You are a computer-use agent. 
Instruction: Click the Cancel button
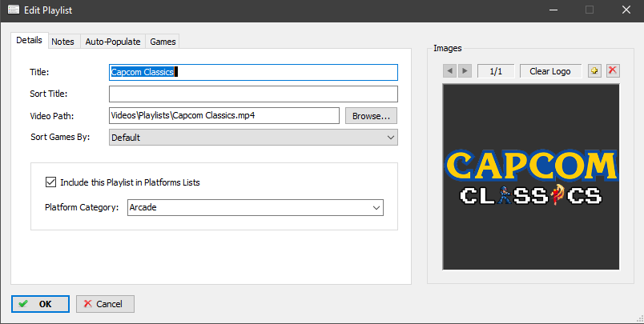coord(105,304)
